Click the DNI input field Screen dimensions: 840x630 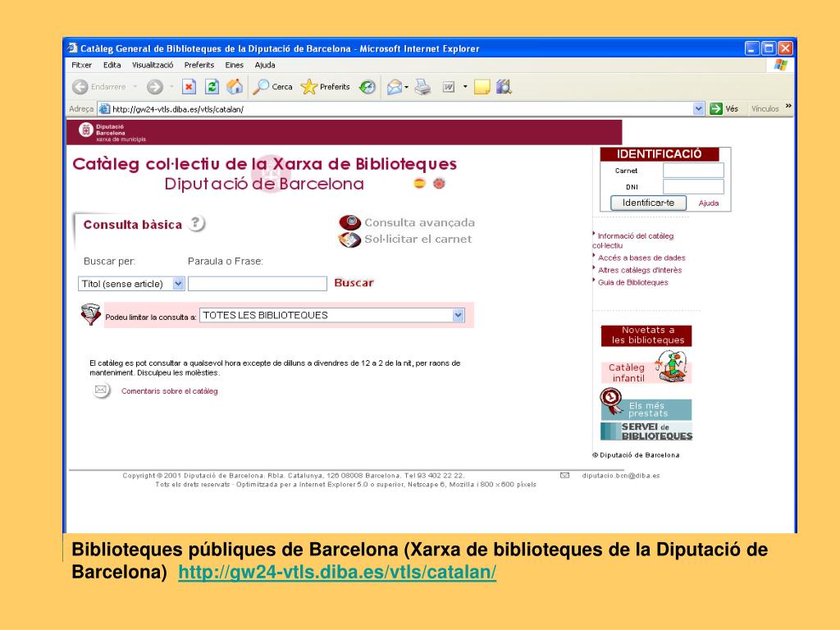pyautogui.click(x=693, y=187)
